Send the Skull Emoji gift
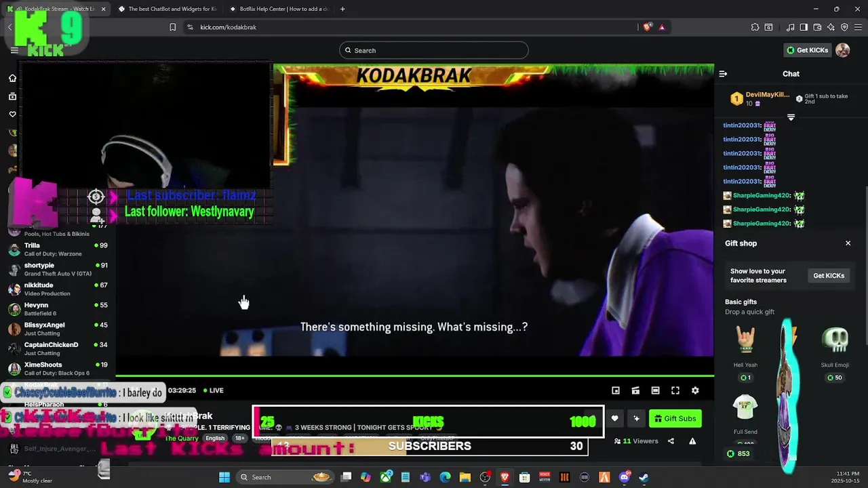 coord(835,354)
